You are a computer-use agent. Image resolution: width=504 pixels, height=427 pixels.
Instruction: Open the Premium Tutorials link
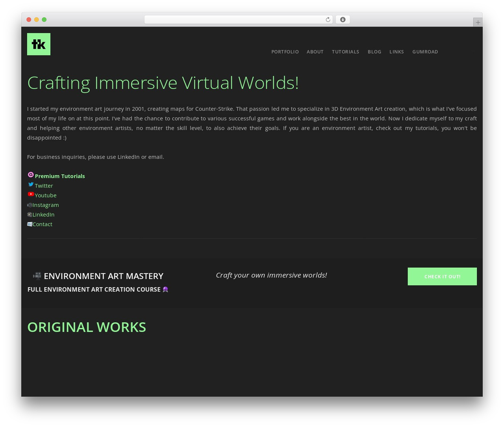[60, 176]
